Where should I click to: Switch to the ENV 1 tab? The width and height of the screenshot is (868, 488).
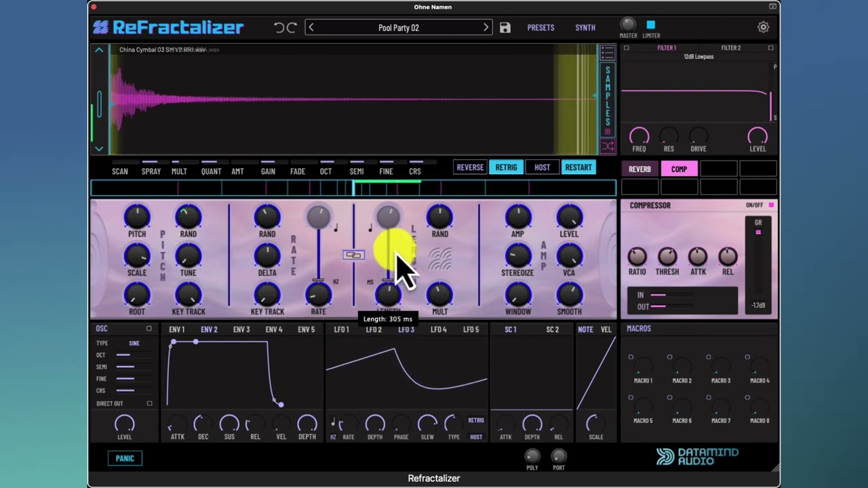coord(177,329)
